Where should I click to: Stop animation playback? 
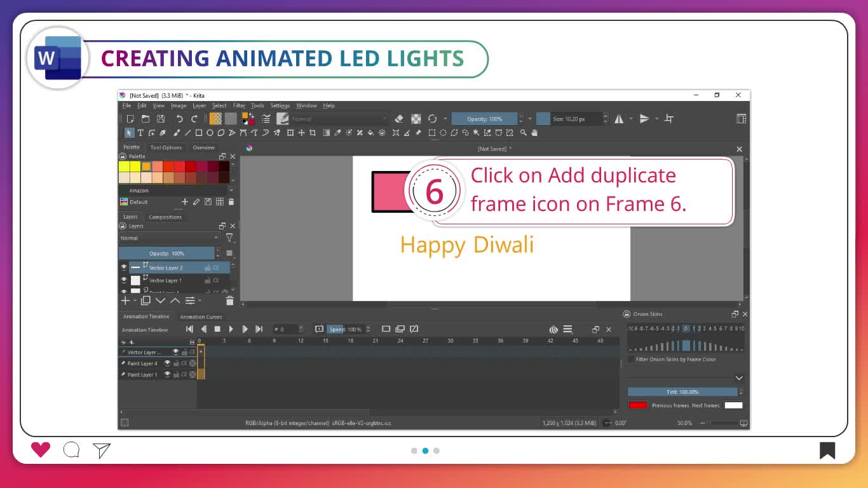217,329
